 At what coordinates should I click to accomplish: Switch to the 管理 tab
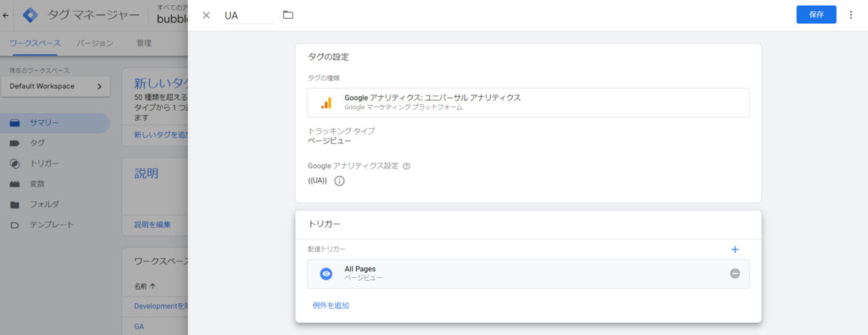pos(144,43)
